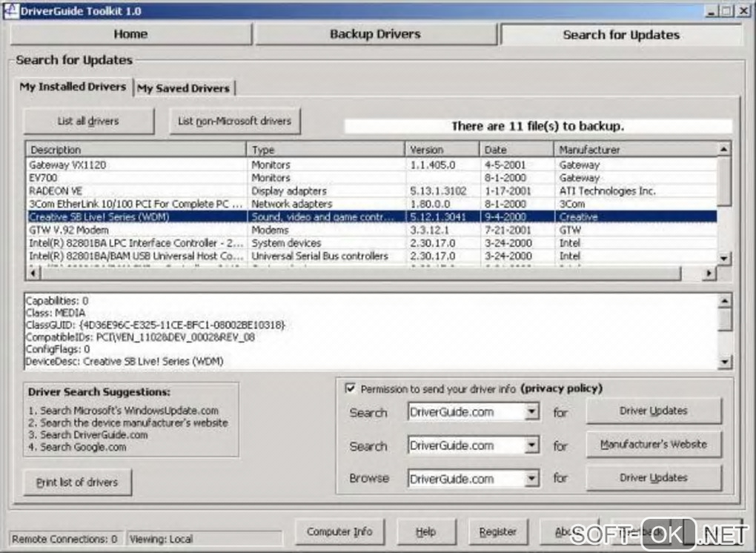Screen dimensions: 756x553
Task: Click the driver list horizontal scrollbar track
Action: [x=692, y=274]
